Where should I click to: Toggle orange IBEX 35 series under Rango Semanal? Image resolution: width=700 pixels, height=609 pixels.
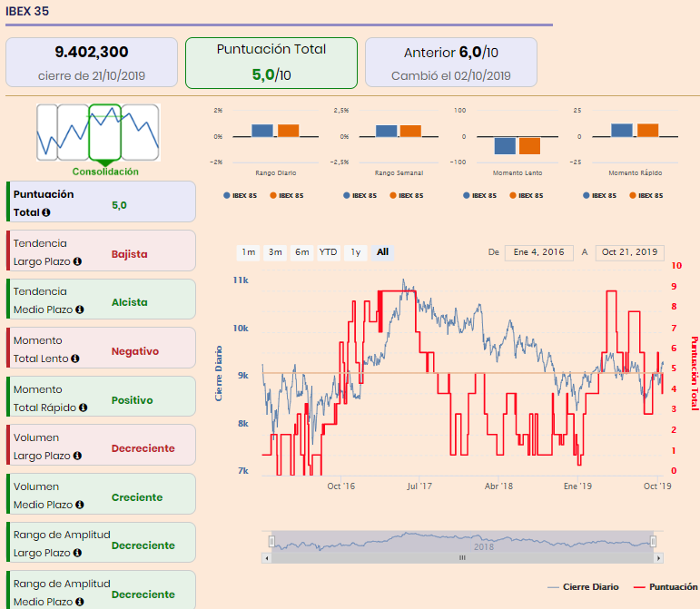tap(406, 195)
